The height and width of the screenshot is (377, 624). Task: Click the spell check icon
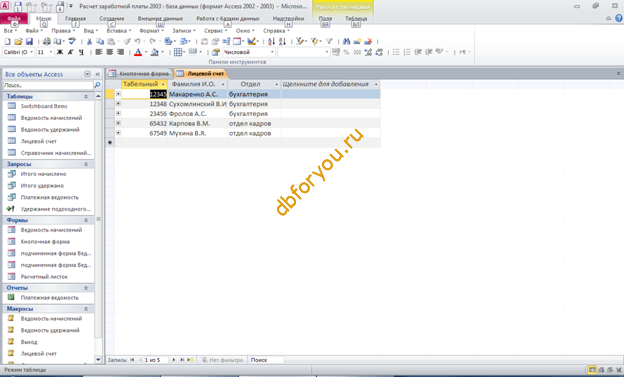[72, 41]
